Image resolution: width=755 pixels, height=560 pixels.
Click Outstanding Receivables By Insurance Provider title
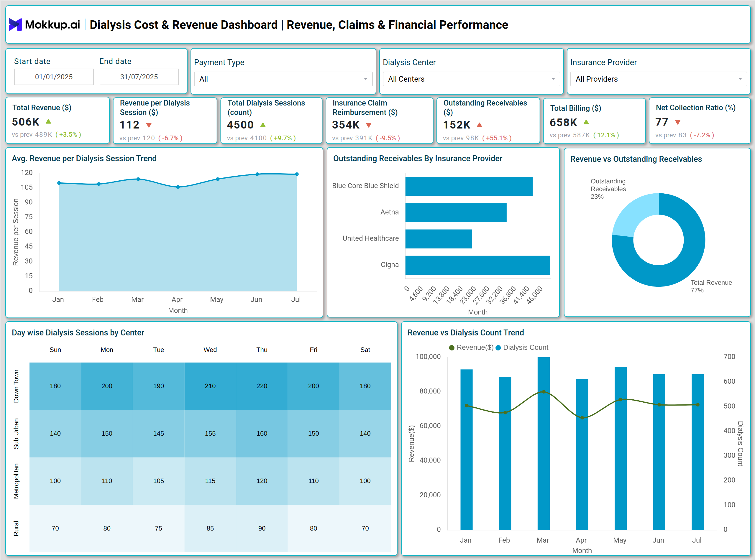[x=418, y=159]
